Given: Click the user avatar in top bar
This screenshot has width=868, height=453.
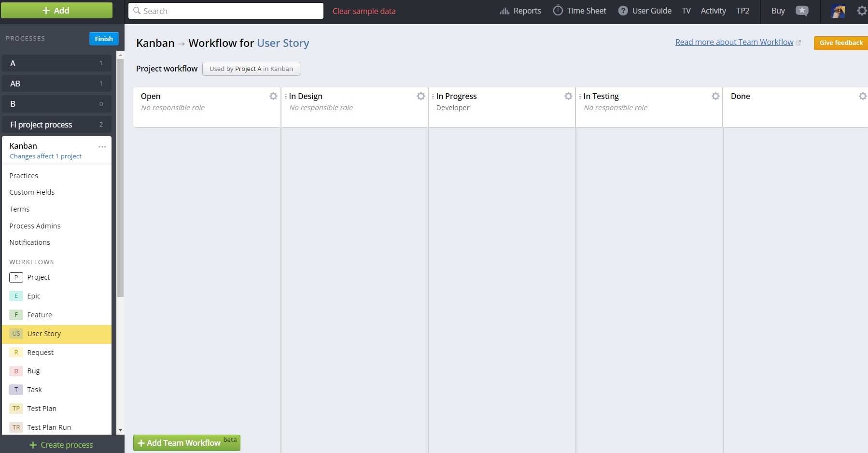Looking at the screenshot, I should pyautogui.click(x=838, y=11).
